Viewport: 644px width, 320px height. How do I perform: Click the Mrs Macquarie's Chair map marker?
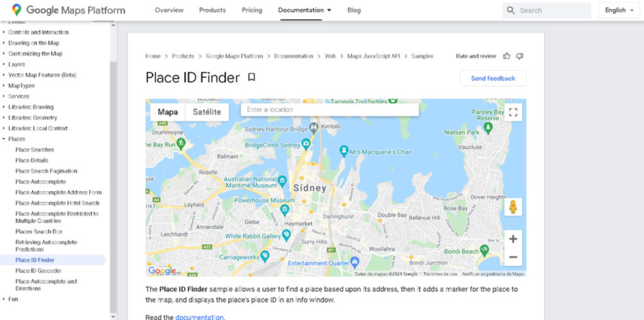(x=344, y=151)
